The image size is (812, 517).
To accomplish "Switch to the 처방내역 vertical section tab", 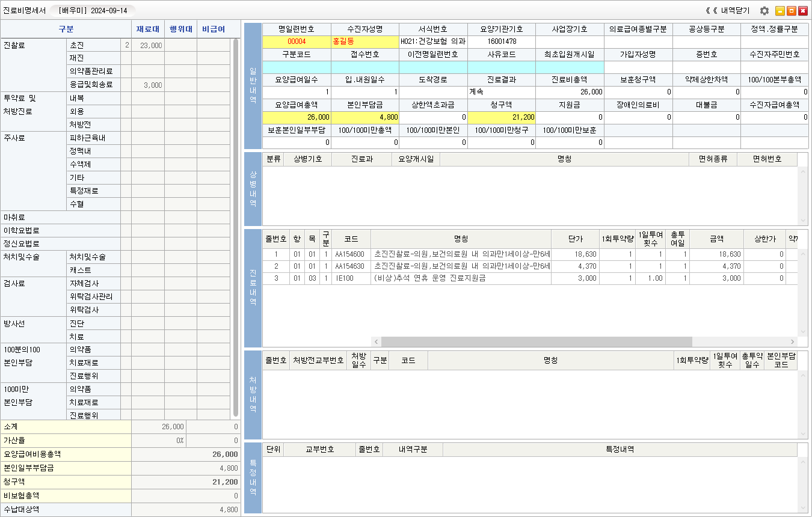I will click(253, 394).
